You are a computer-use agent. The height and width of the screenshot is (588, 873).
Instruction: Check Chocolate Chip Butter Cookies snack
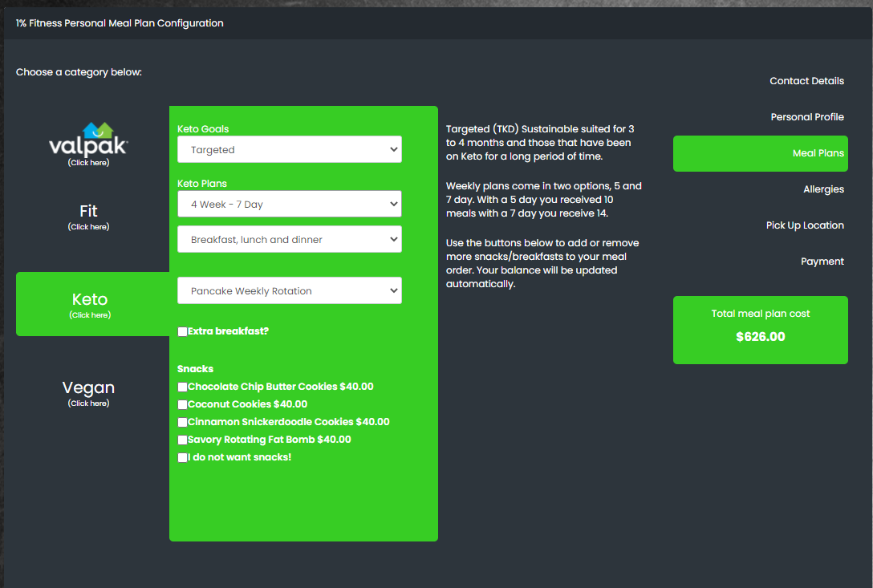183,387
